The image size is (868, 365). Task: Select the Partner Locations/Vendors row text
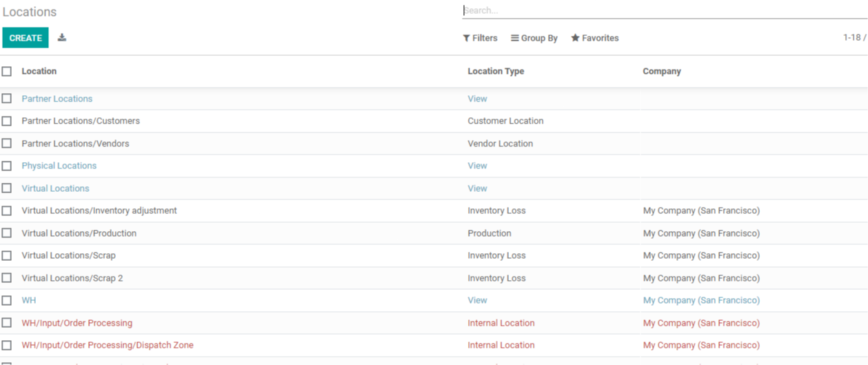75,144
